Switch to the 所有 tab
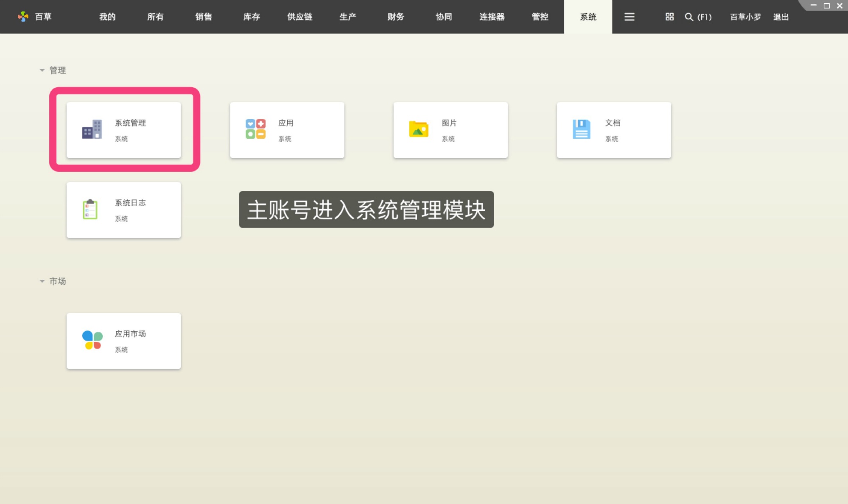 [x=155, y=17]
